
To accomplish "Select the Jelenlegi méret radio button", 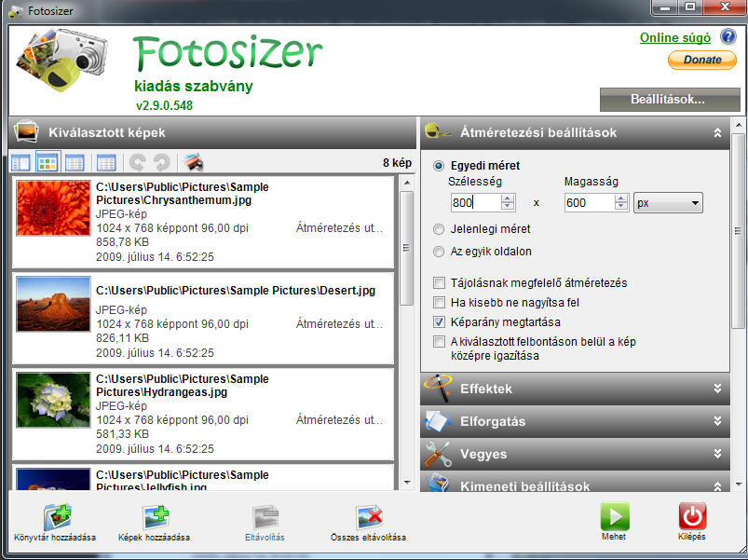I will pyautogui.click(x=439, y=229).
